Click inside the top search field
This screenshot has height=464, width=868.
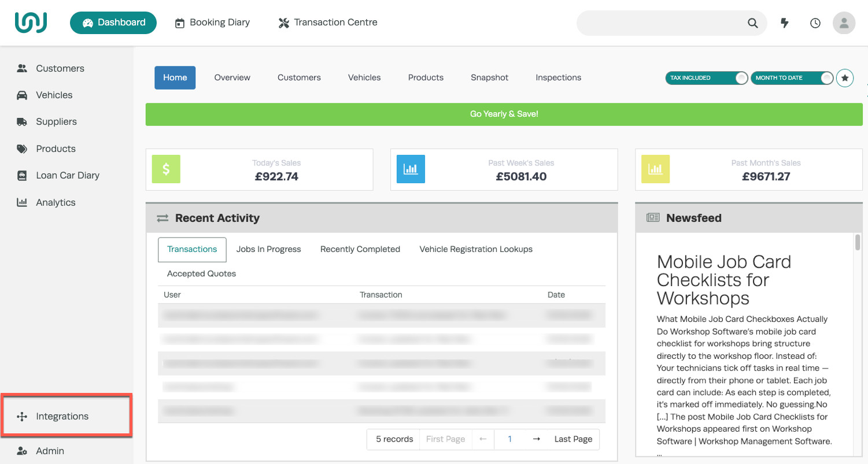coord(660,23)
